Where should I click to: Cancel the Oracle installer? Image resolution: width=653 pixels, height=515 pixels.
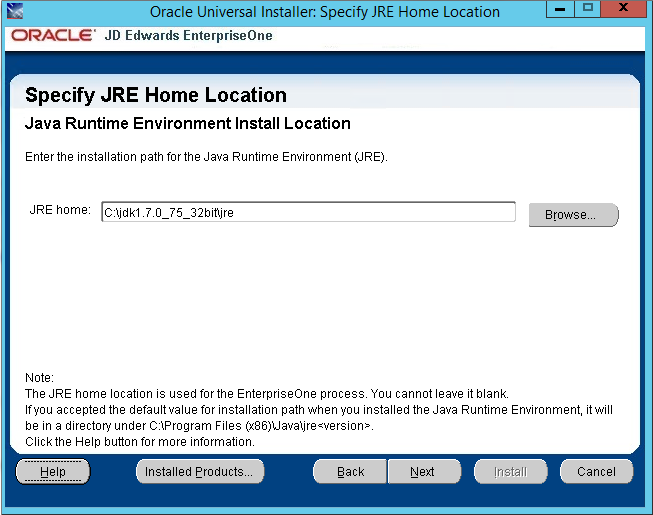click(x=596, y=472)
